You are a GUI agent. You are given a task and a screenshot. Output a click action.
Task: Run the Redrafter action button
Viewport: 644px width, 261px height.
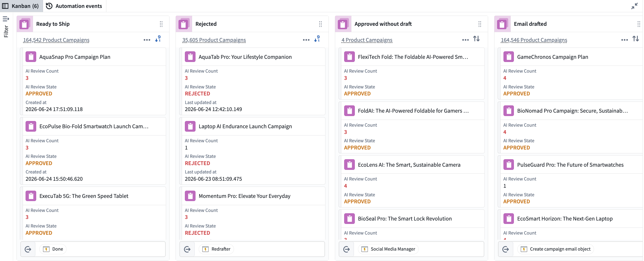point(216,249)
